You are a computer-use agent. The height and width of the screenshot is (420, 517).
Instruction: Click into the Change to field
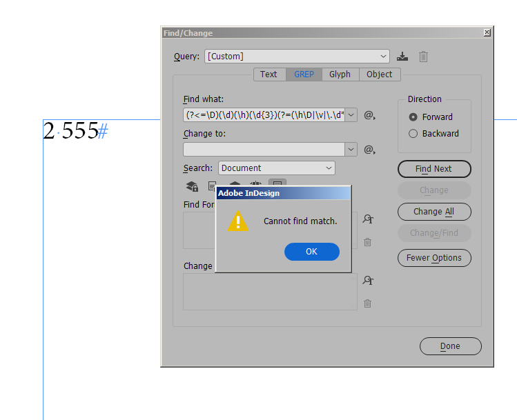coord(264,150)
